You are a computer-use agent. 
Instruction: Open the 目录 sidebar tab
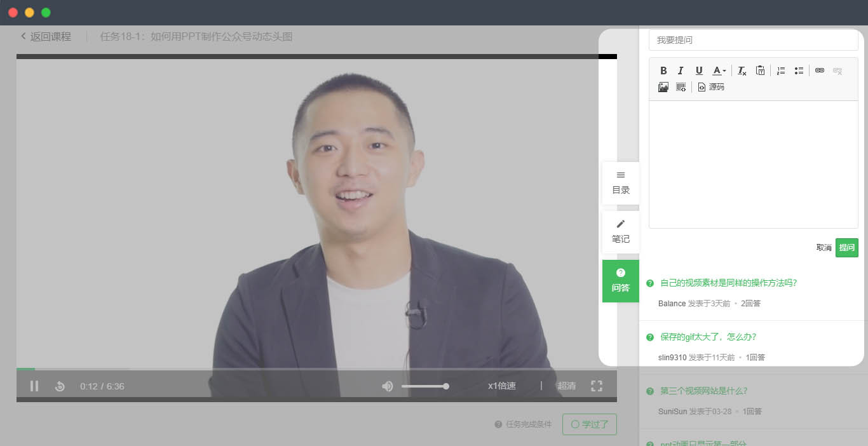(x=621, y=183)
